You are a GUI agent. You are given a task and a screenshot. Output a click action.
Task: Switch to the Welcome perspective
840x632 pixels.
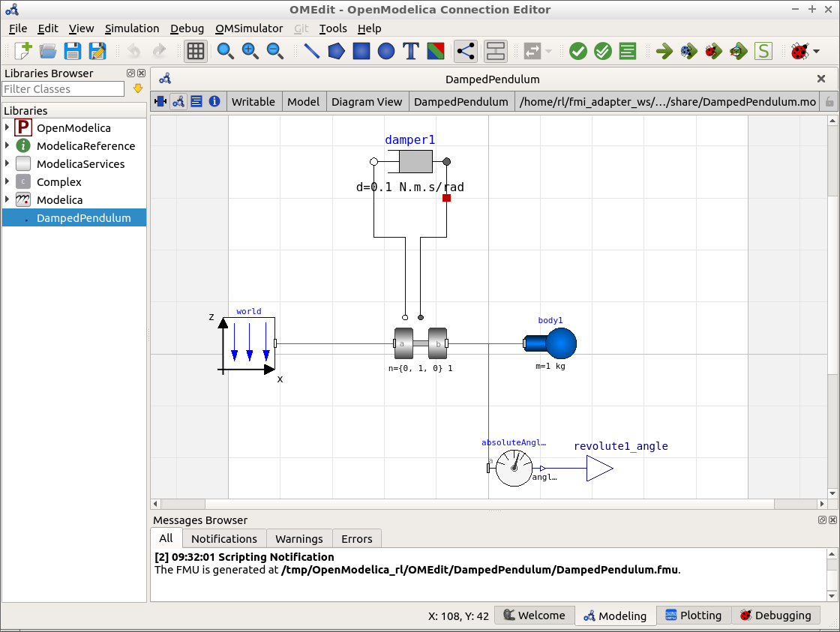[534, 615]
